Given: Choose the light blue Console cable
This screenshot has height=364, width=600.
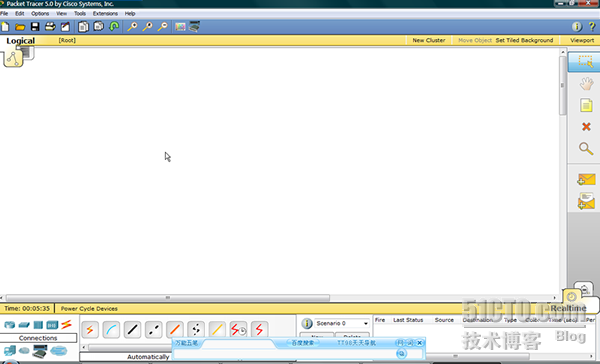Looking at the screenshot, I should coord(111,330).
